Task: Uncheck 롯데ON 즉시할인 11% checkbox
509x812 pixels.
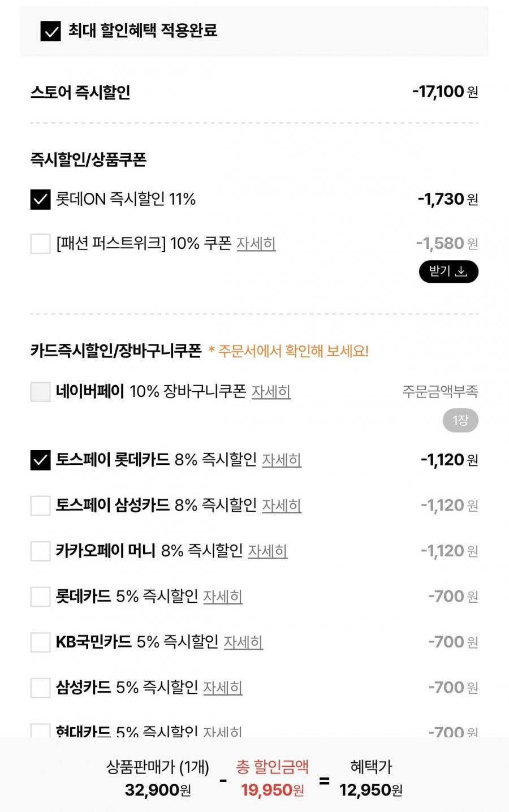Action: pyautogui.click(x=40, y=200)
